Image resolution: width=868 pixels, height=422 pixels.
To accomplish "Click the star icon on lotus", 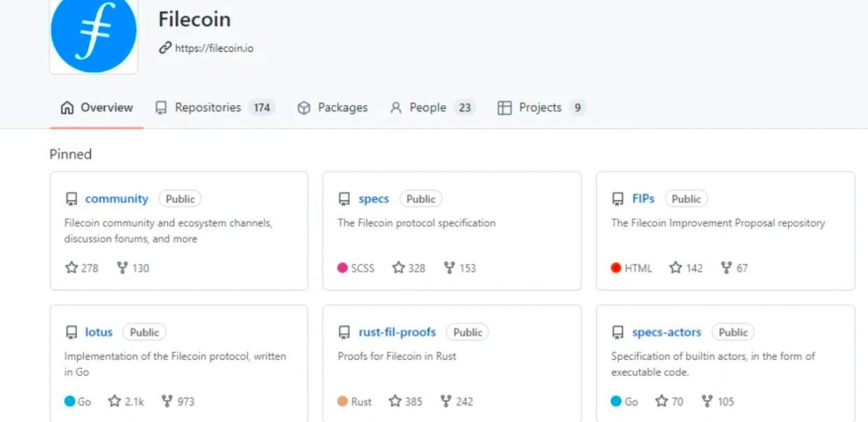I will point(115,402).
